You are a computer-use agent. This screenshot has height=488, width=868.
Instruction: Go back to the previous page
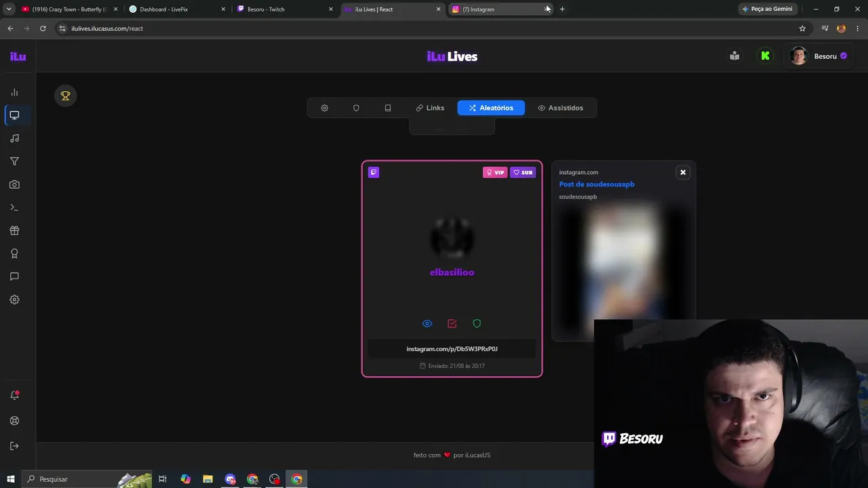pos(10,28)
